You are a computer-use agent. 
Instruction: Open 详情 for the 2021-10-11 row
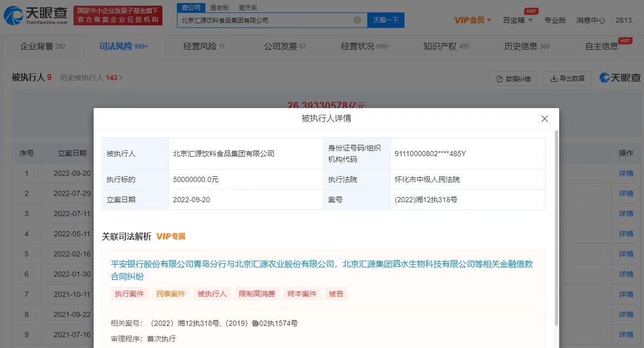pyautogui.click(x=626, y=294)
